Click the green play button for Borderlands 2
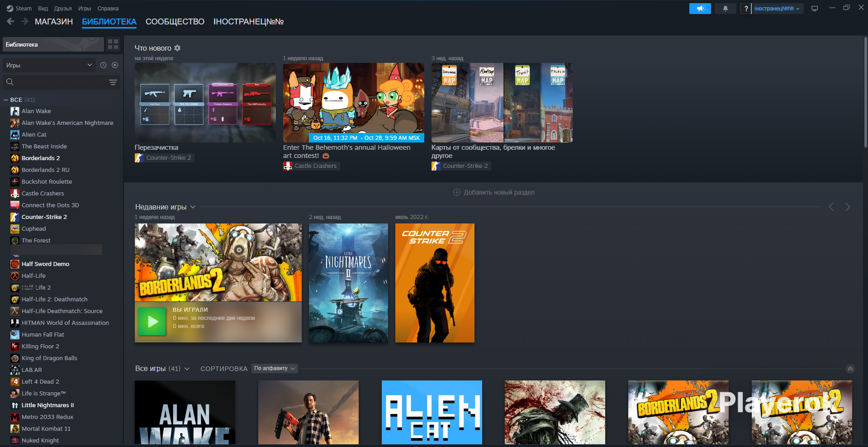 (152, 322)
